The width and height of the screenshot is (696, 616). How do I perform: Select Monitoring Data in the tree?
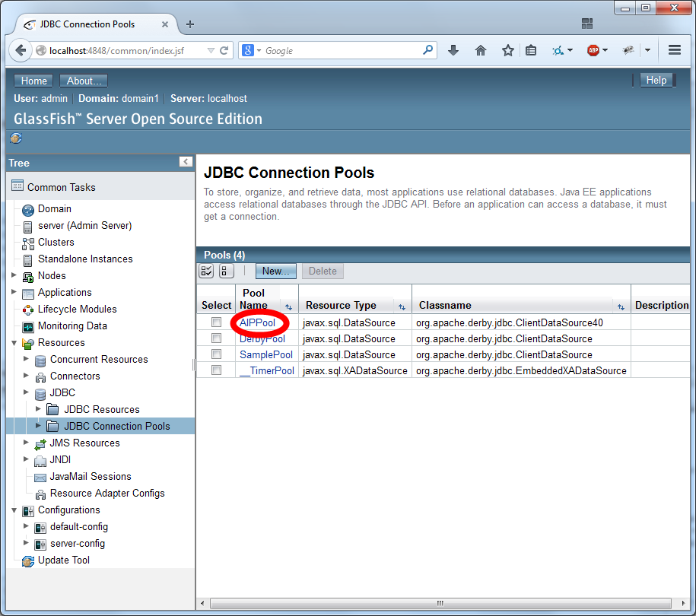coord(72,325)
